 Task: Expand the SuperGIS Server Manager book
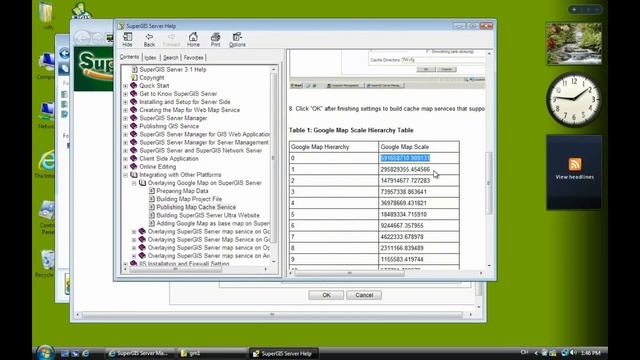(x=126, y=118)
